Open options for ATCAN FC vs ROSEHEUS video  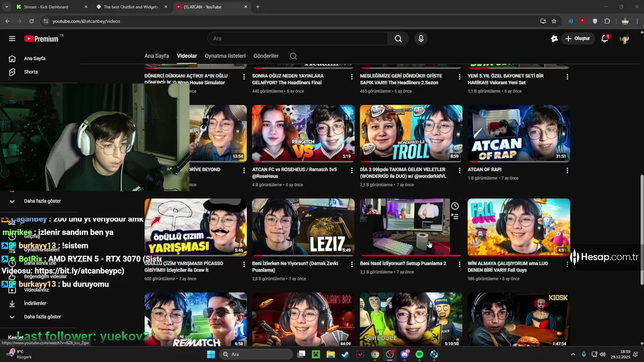point(352,170)
